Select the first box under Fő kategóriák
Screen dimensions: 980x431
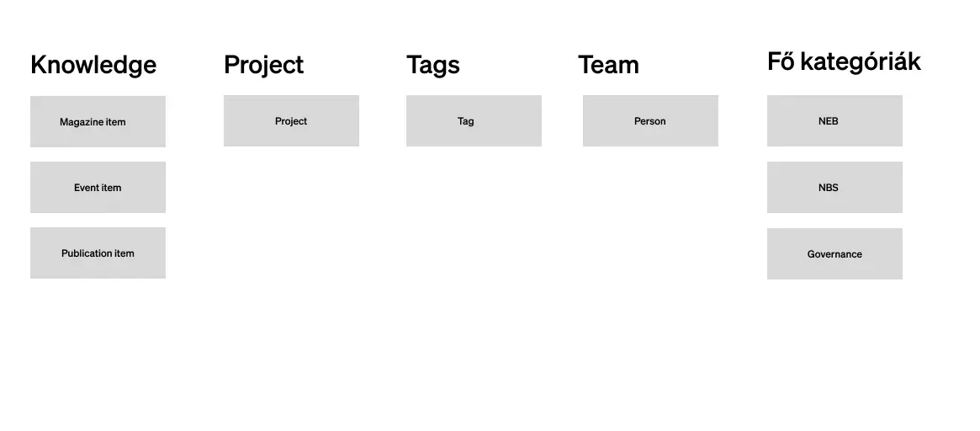tap(834, 120)
